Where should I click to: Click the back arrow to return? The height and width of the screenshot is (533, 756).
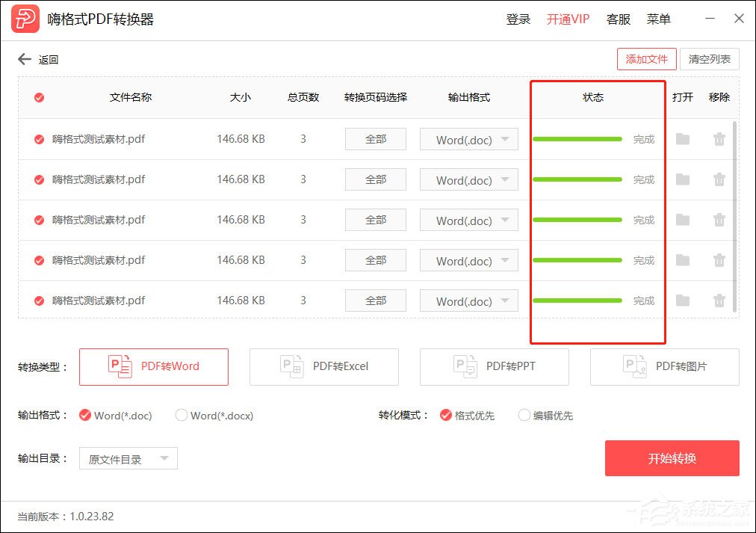tap(25, 59)
